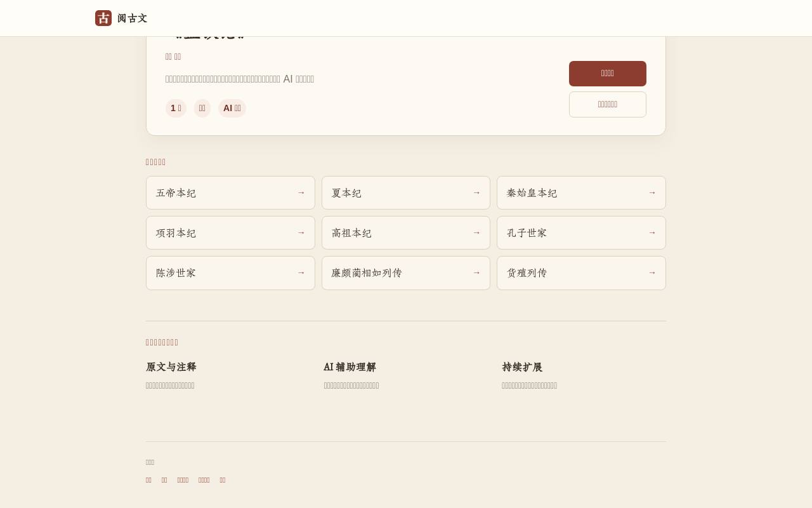Click the 古 logo icon in header

click(x=103, y=18)
